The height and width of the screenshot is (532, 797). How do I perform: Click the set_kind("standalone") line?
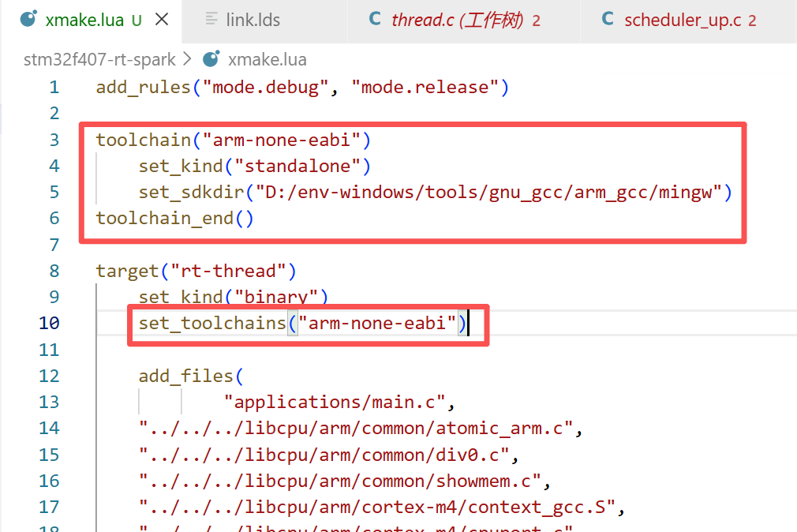point(255,167)
